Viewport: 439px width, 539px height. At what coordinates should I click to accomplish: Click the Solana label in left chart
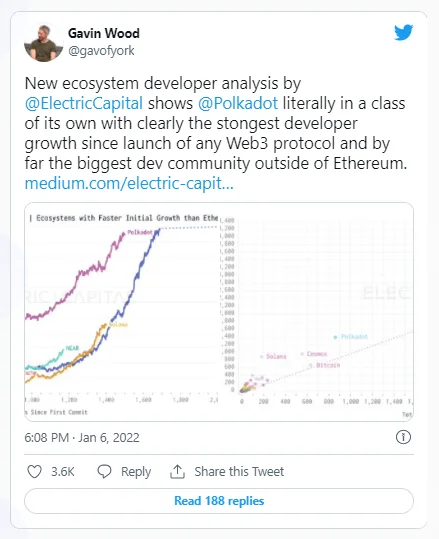(119, 324)
